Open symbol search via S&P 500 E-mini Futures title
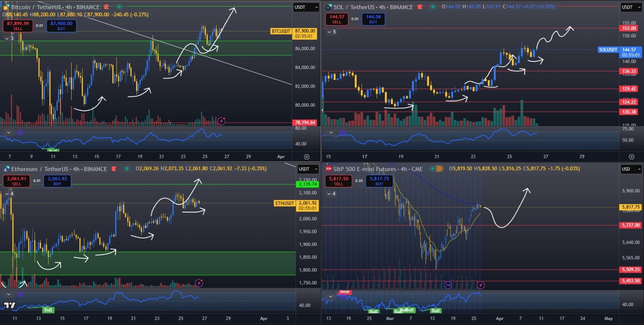Viewport: 644px width, 325px height. 378,169
